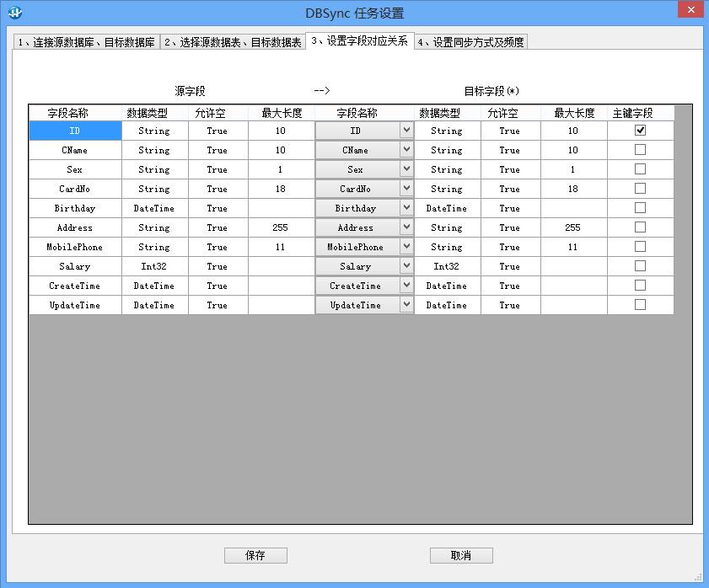
Task: Open target field dropdown for Salary
Action: point(406,267)
